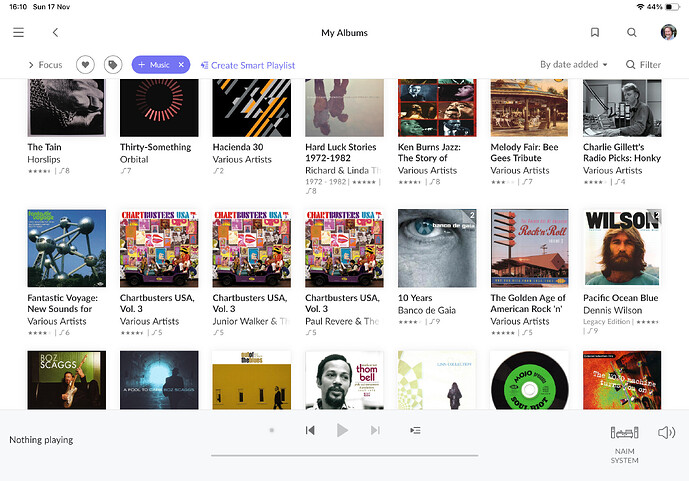Click the Horslips artist name

click(44, 159)
